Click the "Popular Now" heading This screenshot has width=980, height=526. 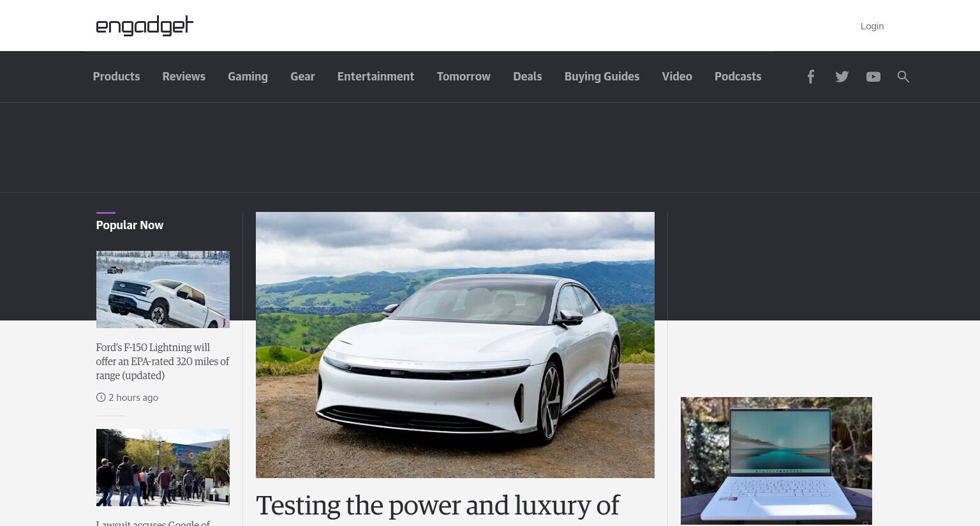[x=130, y=225]
